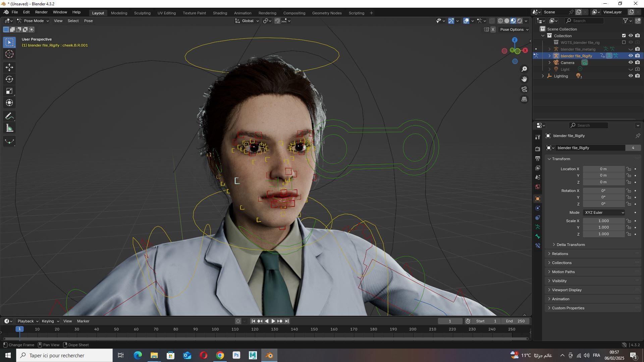This screenshot has height=362, width=644.
Task: Toggle X-ray display in viewport header
Action: coord(492,21)
